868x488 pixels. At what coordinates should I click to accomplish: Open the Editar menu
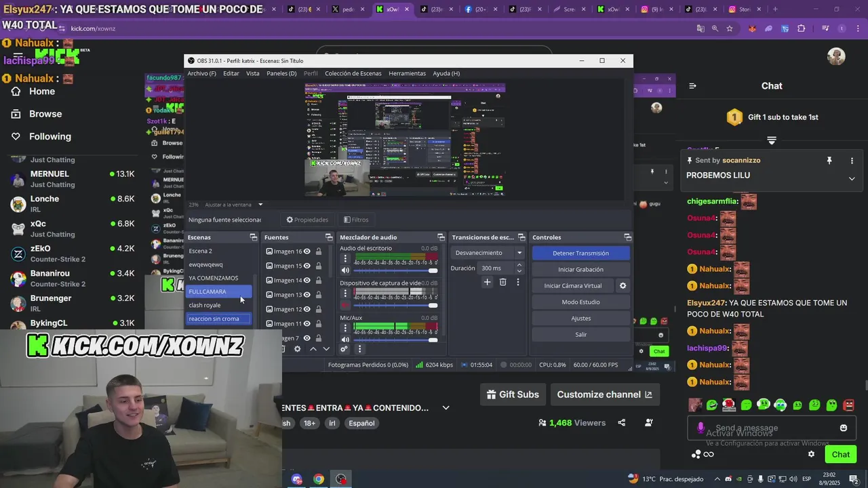tap(231, 73)
